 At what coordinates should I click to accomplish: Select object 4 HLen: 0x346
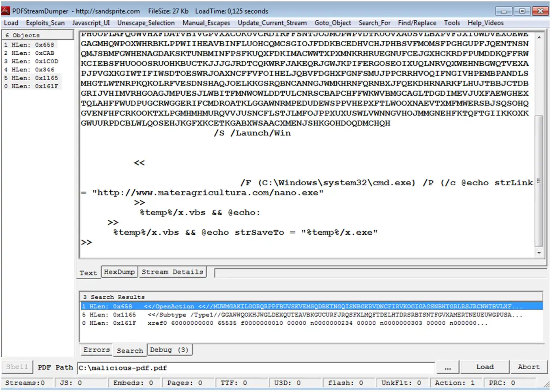point(29,70)
